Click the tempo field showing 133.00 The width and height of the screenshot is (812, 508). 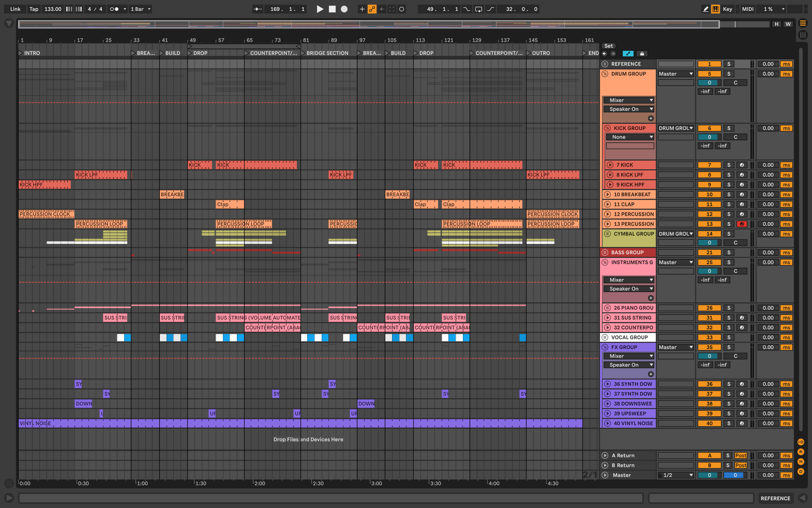[53, 9]
